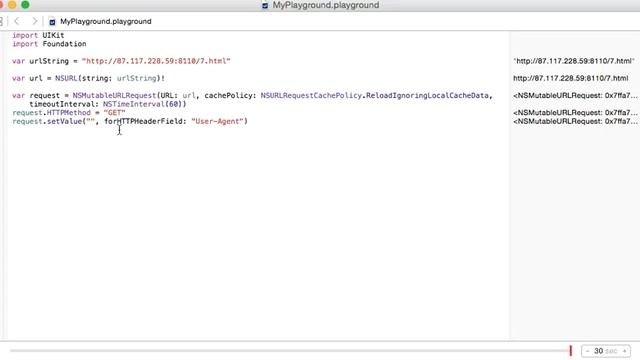Click NSMutableURLRequest in the code

click(115, 96)
